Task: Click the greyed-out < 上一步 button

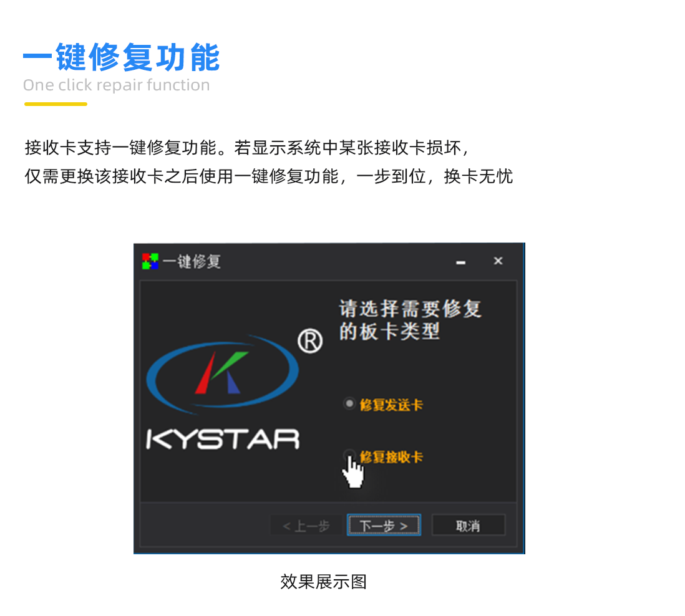Action: (306, 526)
